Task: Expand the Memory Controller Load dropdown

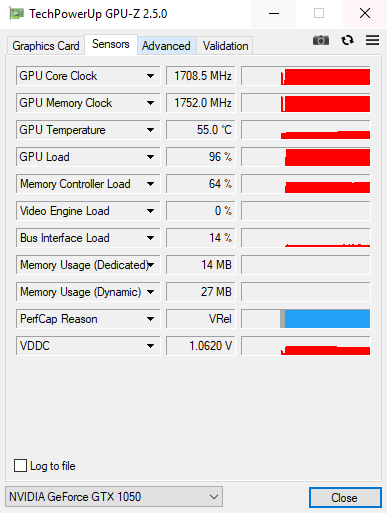Action: point(150,184)
